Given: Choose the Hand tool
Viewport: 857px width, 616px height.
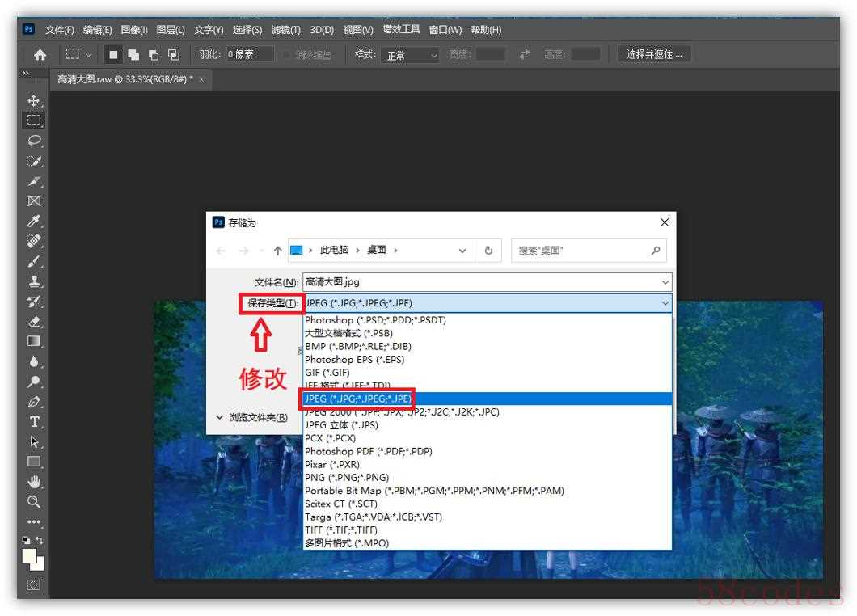Looking at the screenshot, I should [x=34, y=482].
